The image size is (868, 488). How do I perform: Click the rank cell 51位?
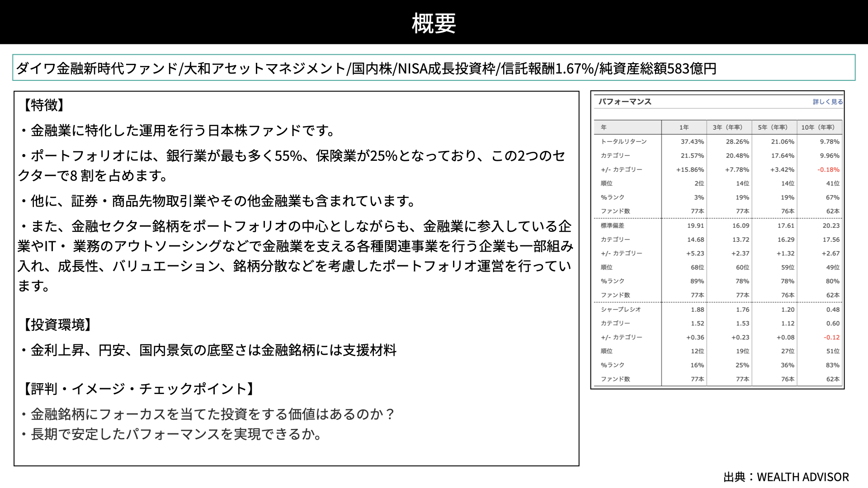[833, 351]
